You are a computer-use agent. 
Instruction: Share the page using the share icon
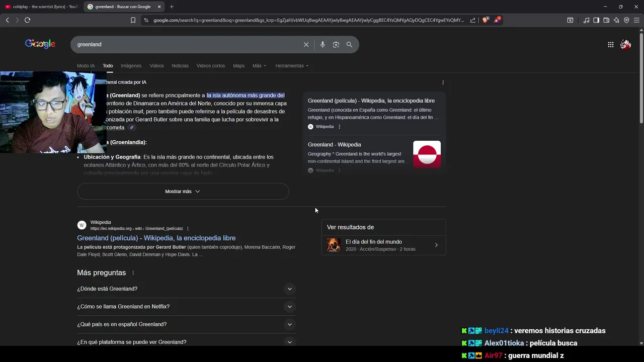pos(473,20)
